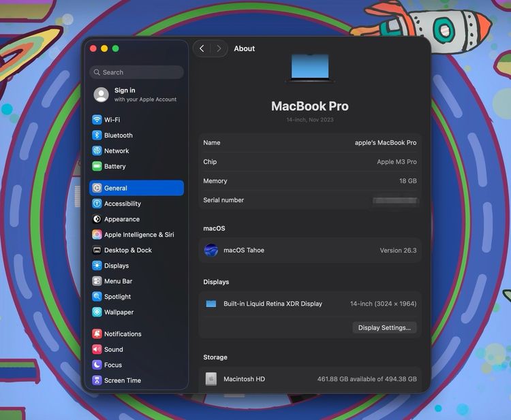This screenshot has height=420, width=511.
Task: Select the Notifications label in the sidebar
Action: [123, 334]
